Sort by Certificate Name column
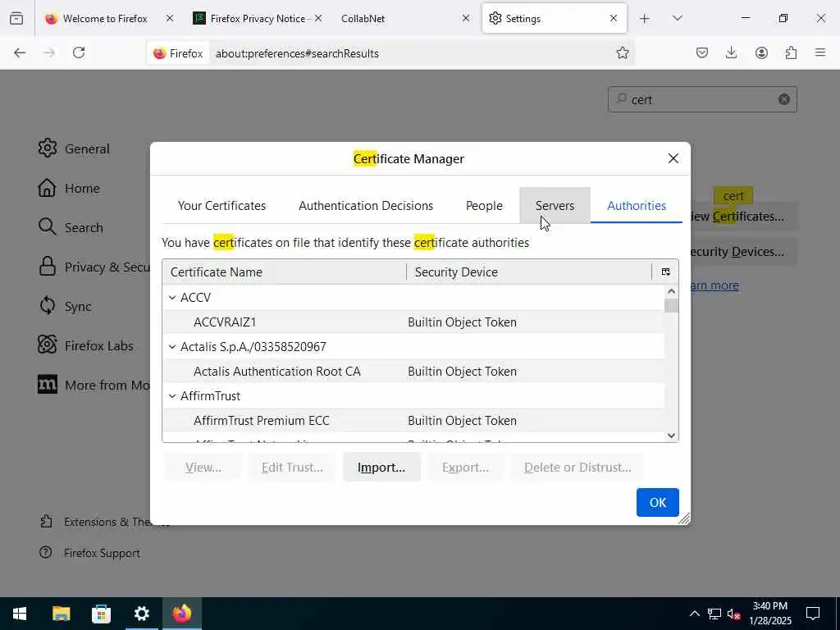The height and width of the screenshot is (630, 840). 284,272
